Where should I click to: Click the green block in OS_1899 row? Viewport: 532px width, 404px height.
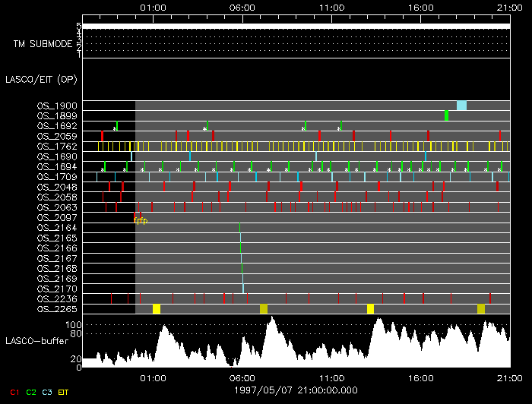tap(446, 115)
